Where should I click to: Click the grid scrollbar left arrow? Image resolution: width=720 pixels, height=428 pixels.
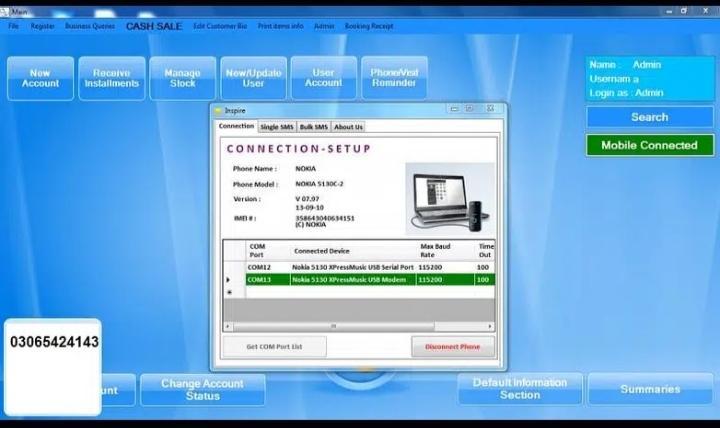228,326
